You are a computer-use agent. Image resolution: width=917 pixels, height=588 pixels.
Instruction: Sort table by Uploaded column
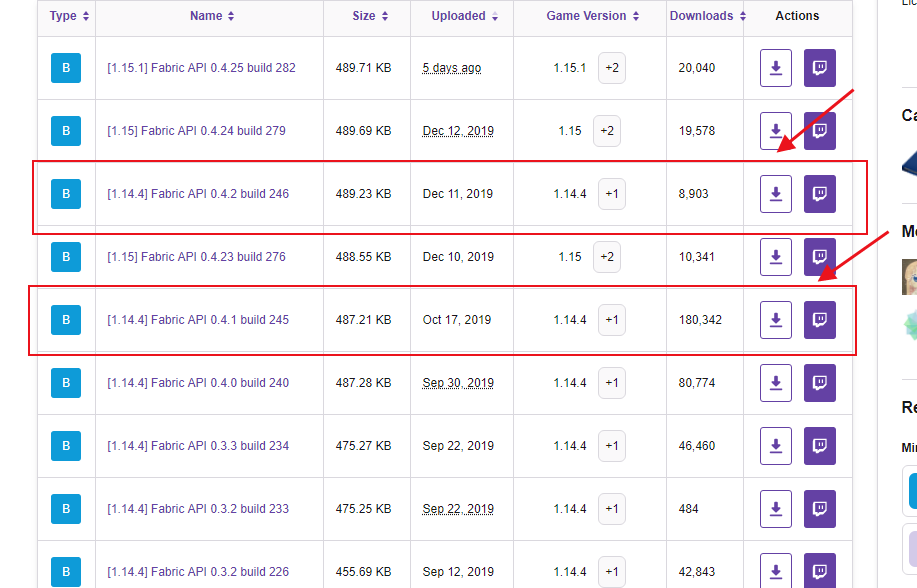[464, 16]
